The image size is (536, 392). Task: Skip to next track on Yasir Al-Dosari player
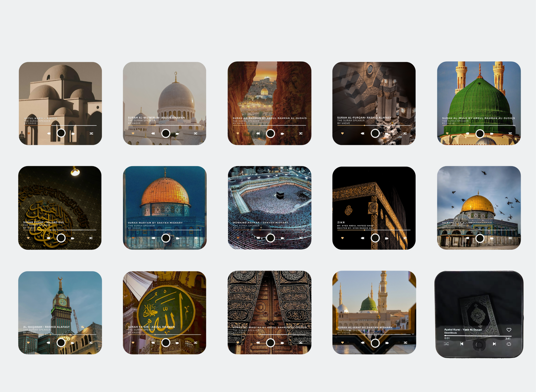click(x=494, y=344)
